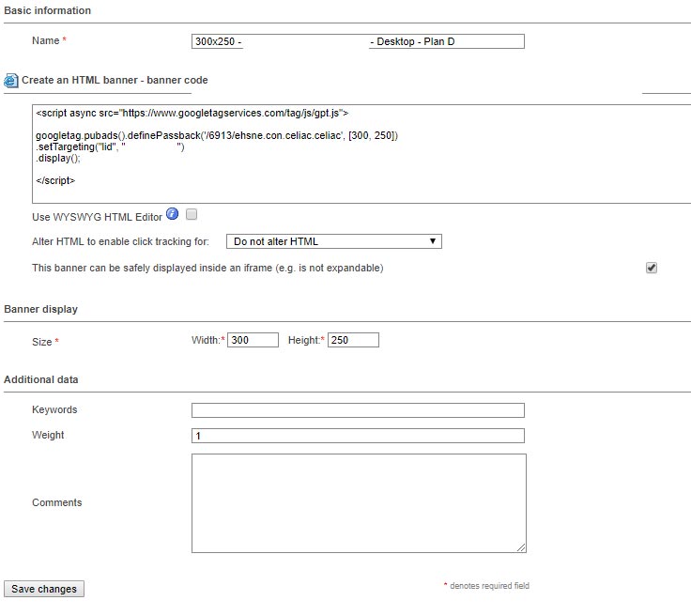The image size is (691, 616).
Task: Enable the Use WYSWYG HTML Editor checkbox
Action: click(x=192, y=215)
